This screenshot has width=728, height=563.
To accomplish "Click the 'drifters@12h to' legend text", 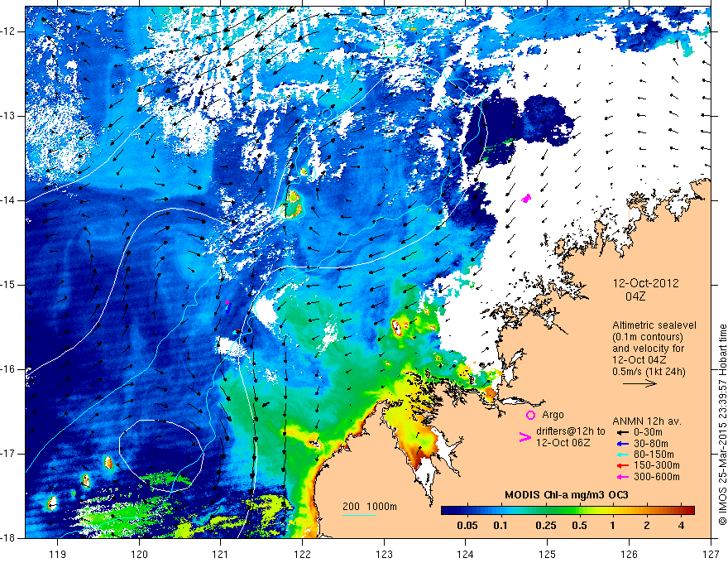I will (x=571, y=431).
